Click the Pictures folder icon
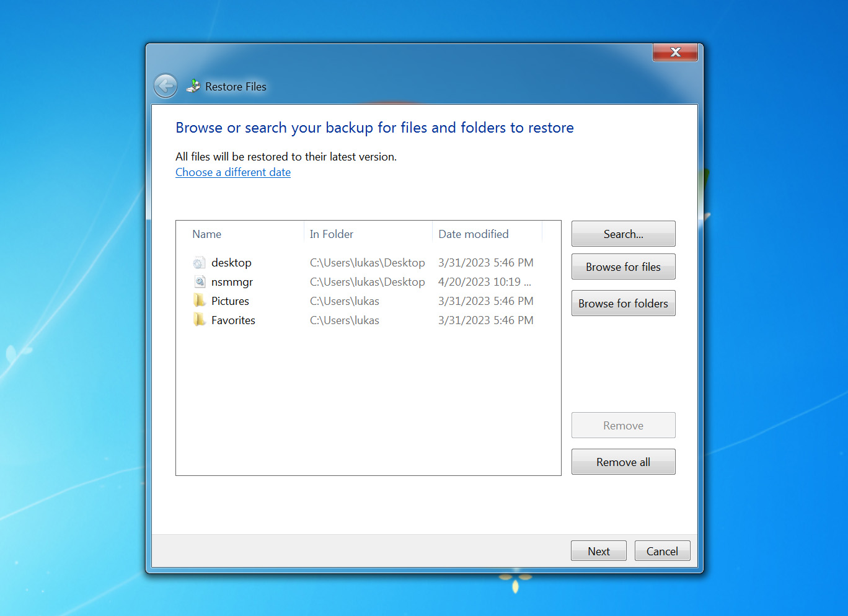This screenshot has width=848, height=616. pos(199,301)
